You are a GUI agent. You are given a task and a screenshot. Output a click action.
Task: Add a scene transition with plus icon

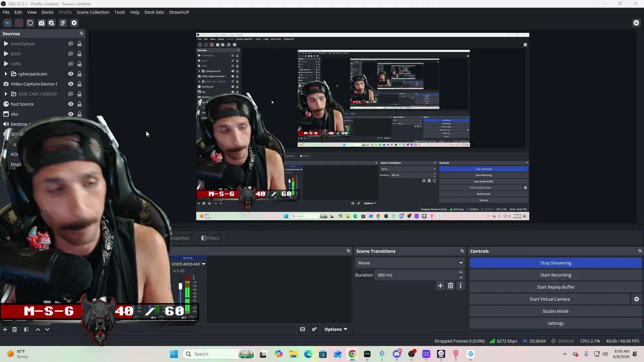440,286
